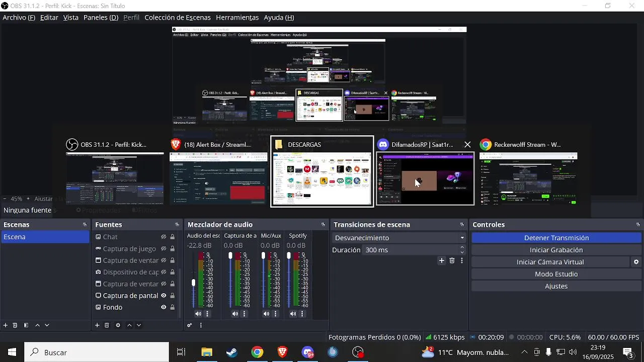Open audio mixer menu dots at the panel bottom
Viewport: 644px width, 362px height.
(201, 325)
